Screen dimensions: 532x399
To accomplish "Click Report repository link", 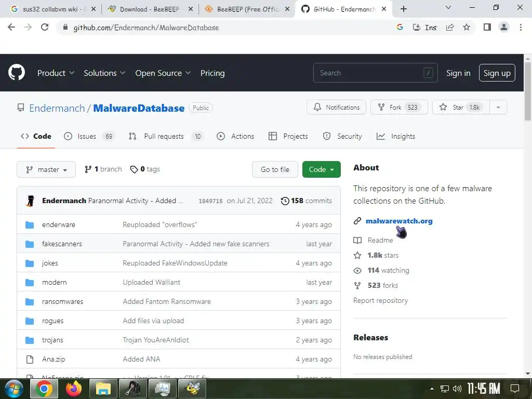I will (x=380, y=300).
